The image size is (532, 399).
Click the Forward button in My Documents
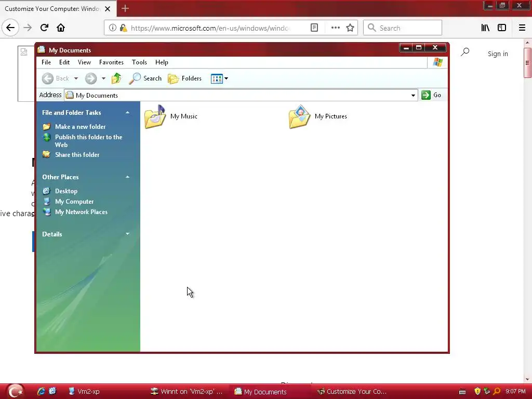coord(90,78)
